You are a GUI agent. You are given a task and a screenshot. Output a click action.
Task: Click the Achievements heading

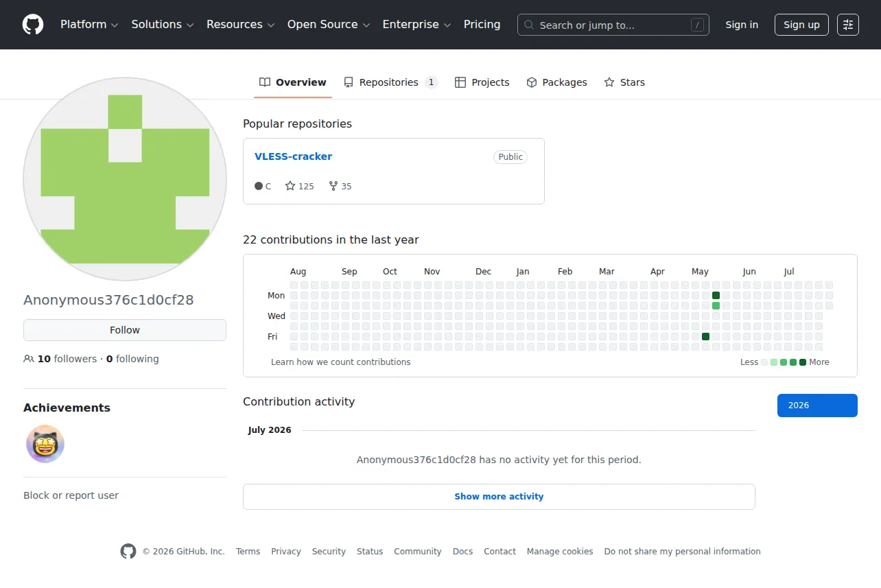[67, 408]
